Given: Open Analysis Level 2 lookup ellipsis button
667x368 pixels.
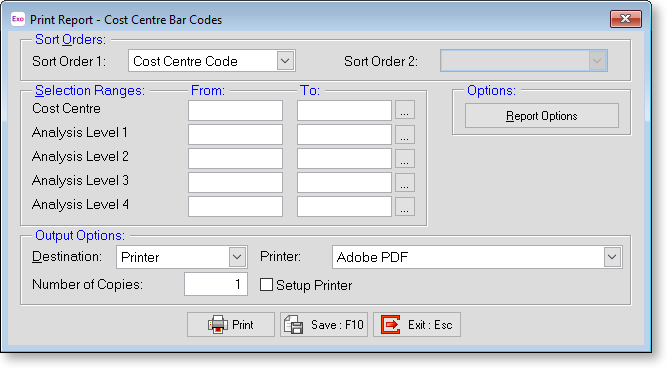Looking at the screenshot, I should click(405, 158).
